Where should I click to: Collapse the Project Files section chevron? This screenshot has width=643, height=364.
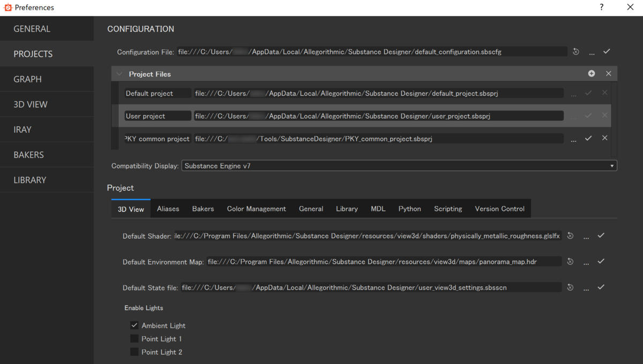(119, 74)
